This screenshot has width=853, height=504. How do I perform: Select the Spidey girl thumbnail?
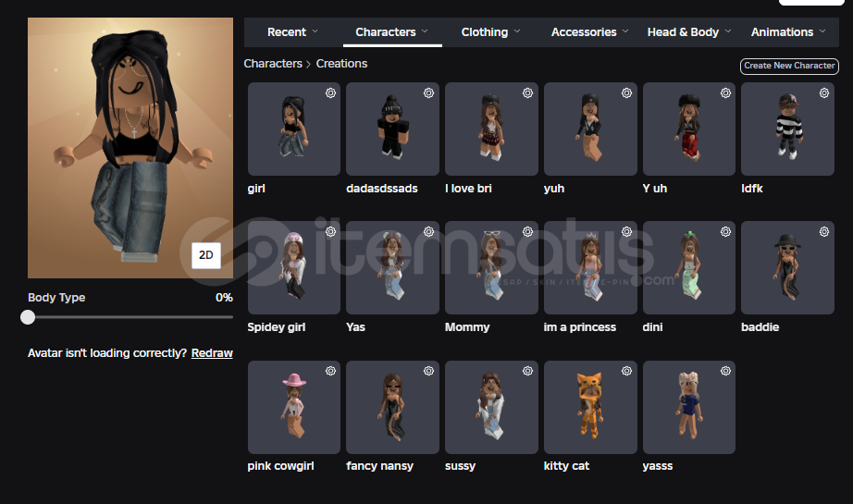pyautogui.click(x=294, y=267)
